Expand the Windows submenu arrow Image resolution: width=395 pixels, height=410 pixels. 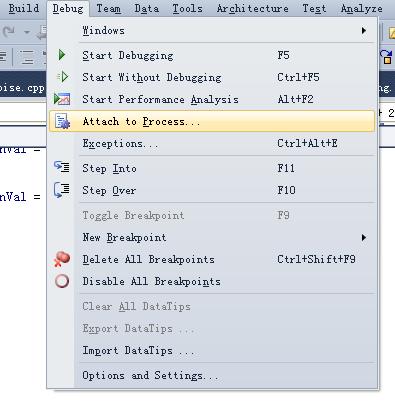(364, 31)
